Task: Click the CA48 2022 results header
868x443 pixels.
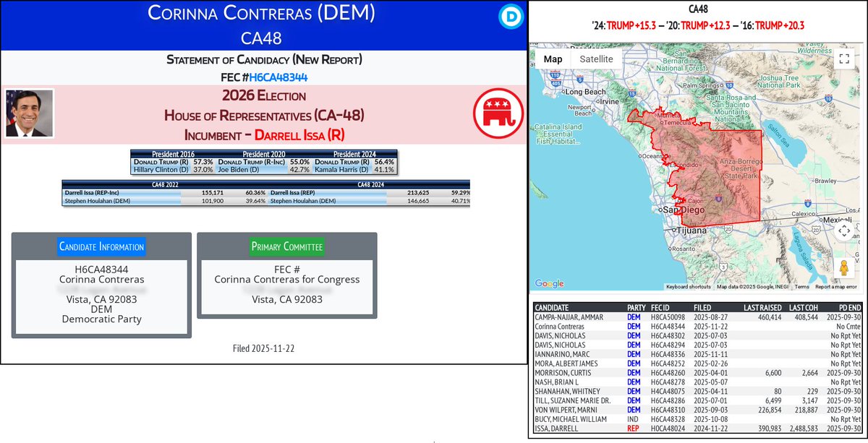Action: pos(165,185)
